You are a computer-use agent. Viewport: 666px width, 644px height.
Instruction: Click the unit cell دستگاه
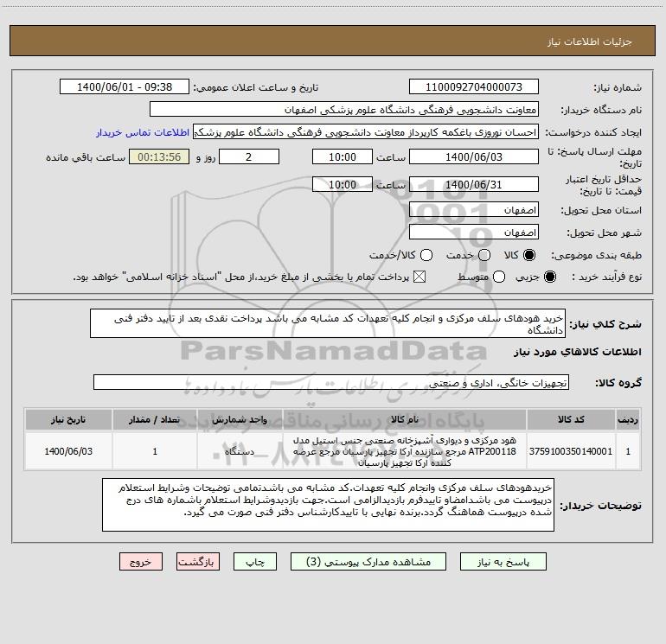240,451
